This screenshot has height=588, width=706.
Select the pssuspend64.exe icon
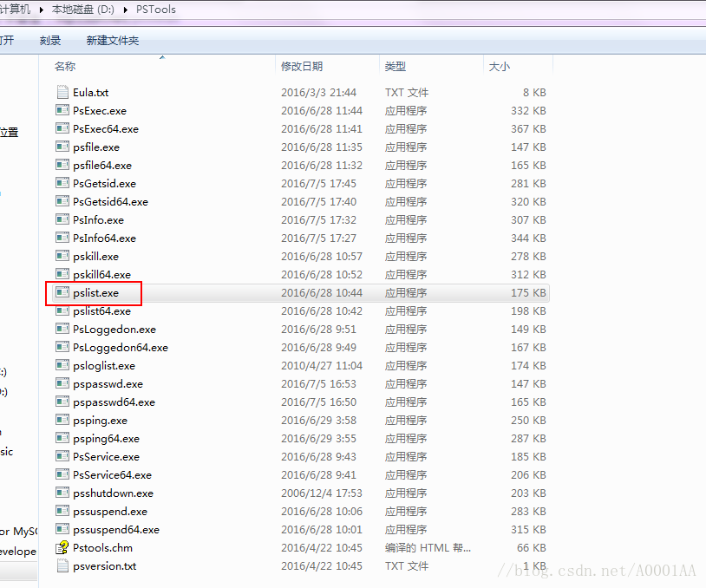point(62,529)
